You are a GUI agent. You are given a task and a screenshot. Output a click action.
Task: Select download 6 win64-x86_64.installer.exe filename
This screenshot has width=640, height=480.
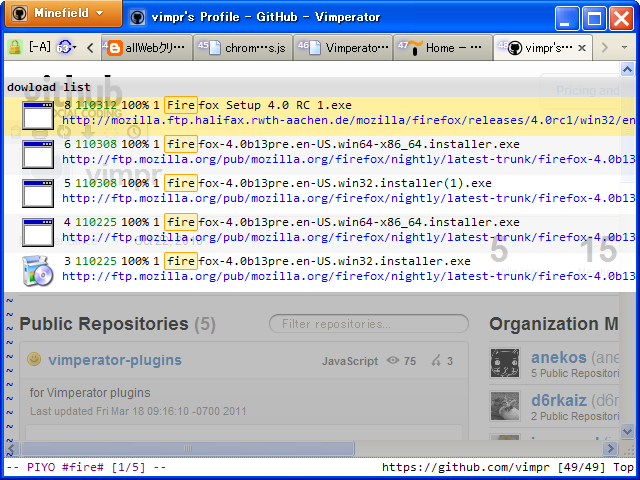[342, 144]
